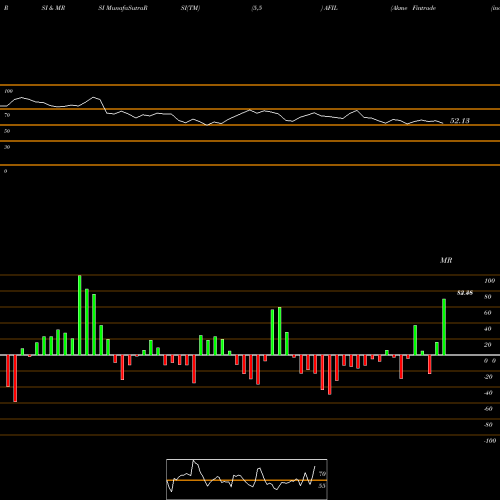Select the 'SI & MR' header text

click(53, 8)
